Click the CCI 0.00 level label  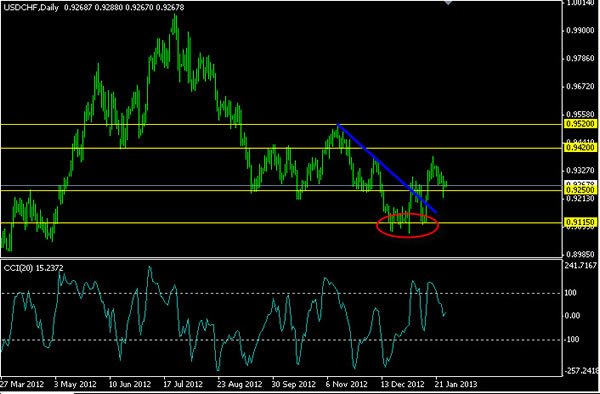click(x=572, y=316)
